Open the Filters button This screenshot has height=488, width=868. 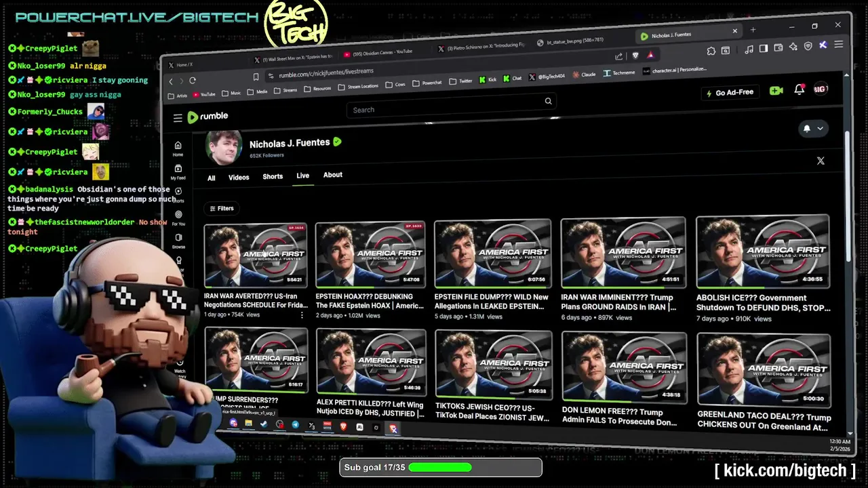pyautogui.click(x=222, y=209)
